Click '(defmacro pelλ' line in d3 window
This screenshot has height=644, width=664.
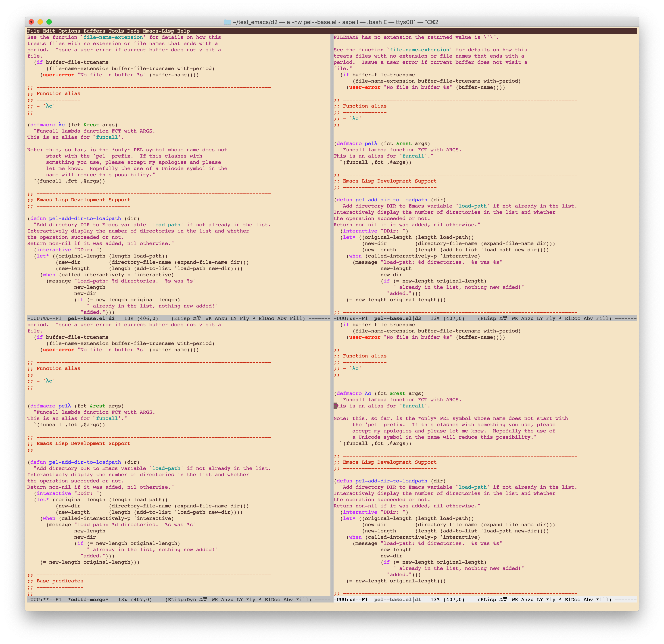pyautogui.click(x=382, y=143)
